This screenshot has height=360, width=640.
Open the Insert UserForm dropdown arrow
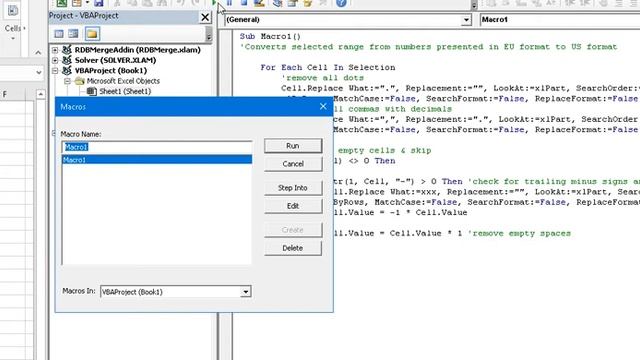pyautogui.click(x=87, y=3)
